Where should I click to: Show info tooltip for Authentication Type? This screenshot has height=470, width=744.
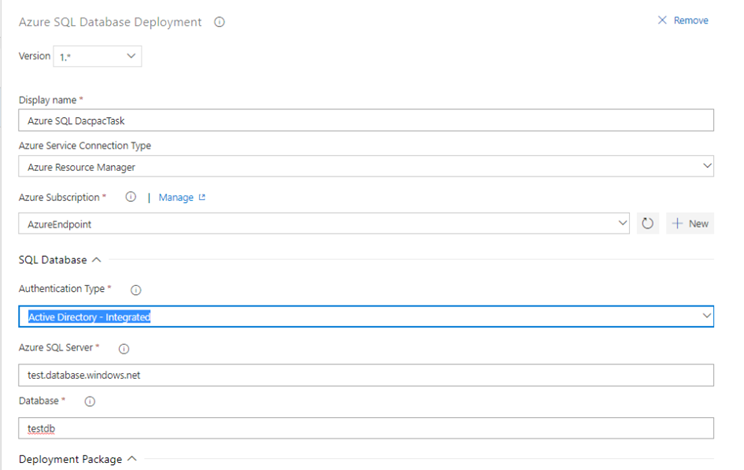(x=136, y=290)
